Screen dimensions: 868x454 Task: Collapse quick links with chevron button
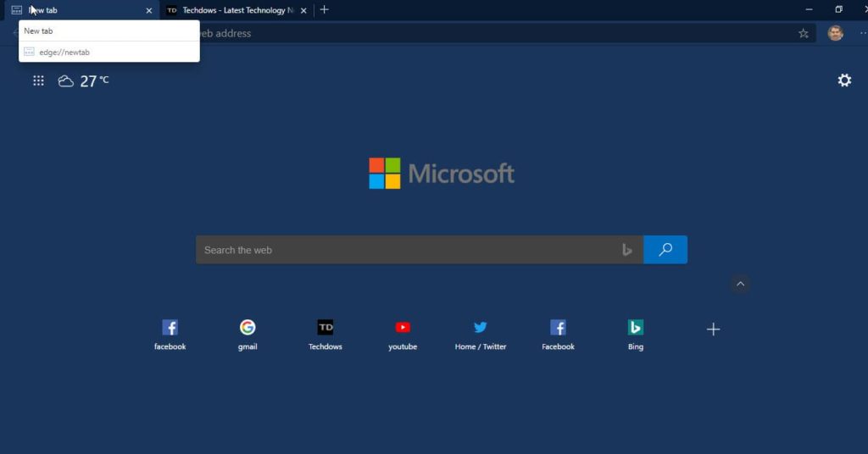pyautogui.click(x=740, y=285)
